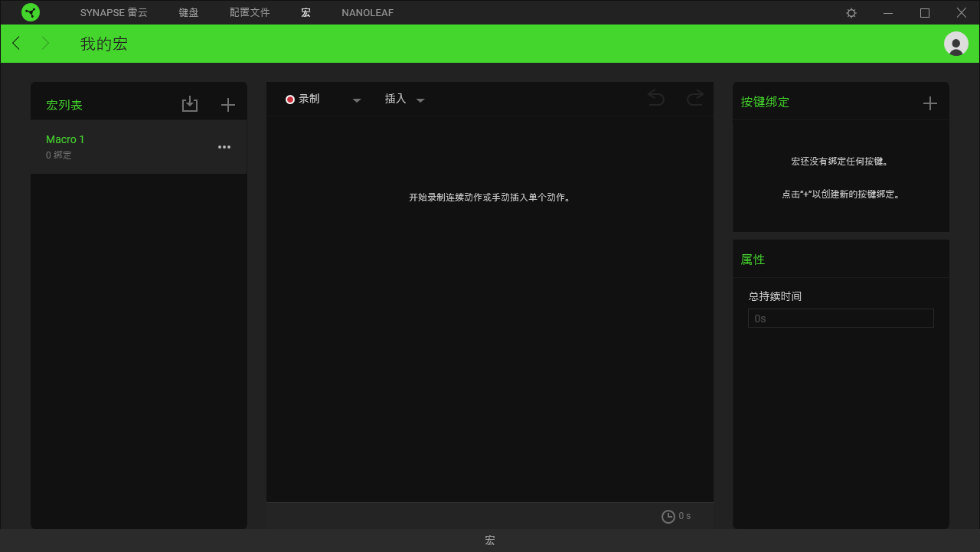Click the Razer logo in the title bar
The image size is (980, 552).
pyautogui.click(x=31, y=12)
